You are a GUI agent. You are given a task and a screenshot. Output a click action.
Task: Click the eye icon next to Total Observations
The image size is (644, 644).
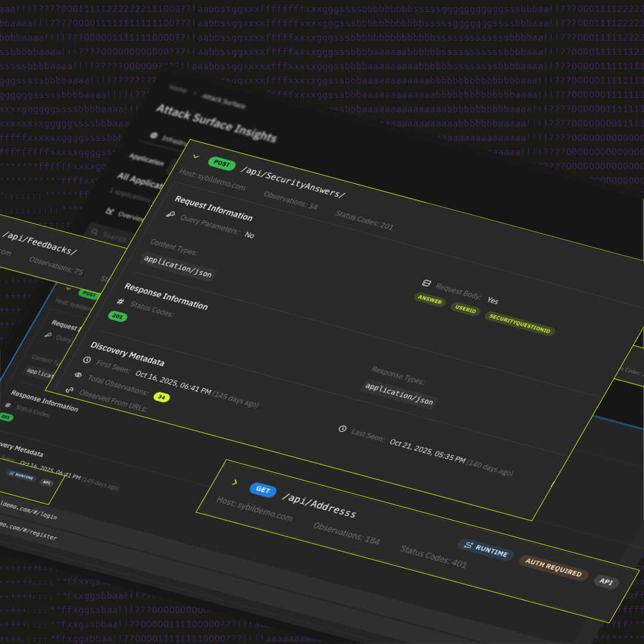click(x=78, y=374)
